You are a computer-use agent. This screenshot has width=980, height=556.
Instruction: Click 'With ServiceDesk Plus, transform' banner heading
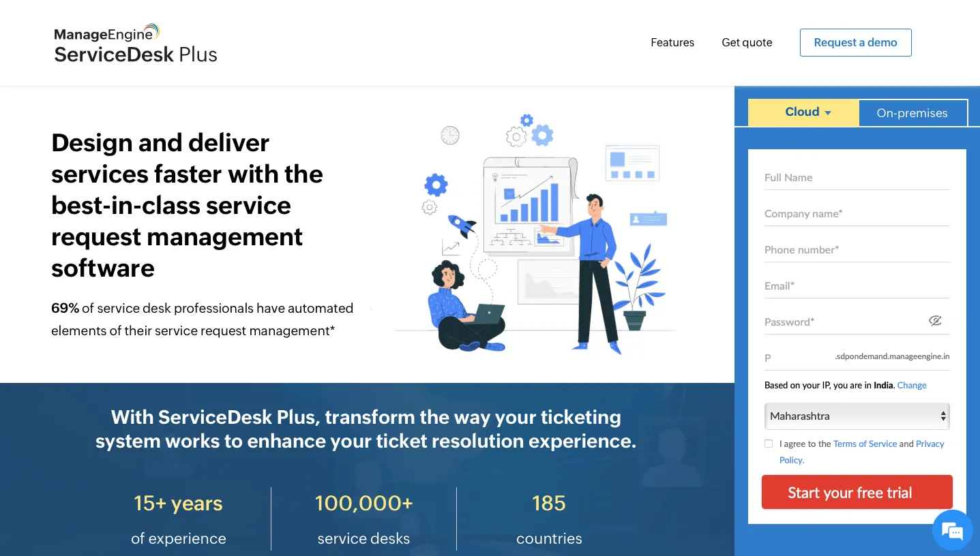point(366,429)
